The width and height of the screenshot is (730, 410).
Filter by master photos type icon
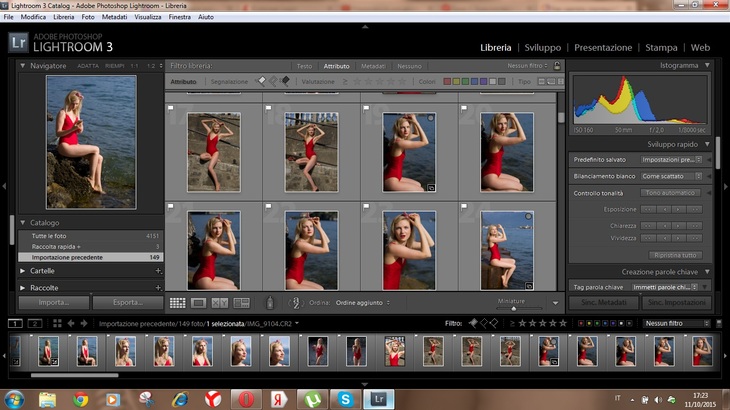[x=541, y=81]
